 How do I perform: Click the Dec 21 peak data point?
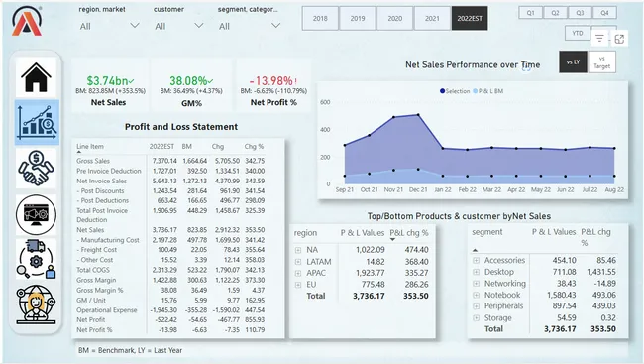pos(418,115)
